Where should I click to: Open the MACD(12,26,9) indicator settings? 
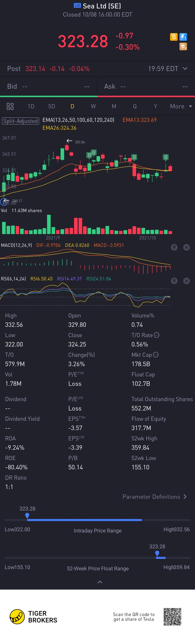(x=17, y=245)
